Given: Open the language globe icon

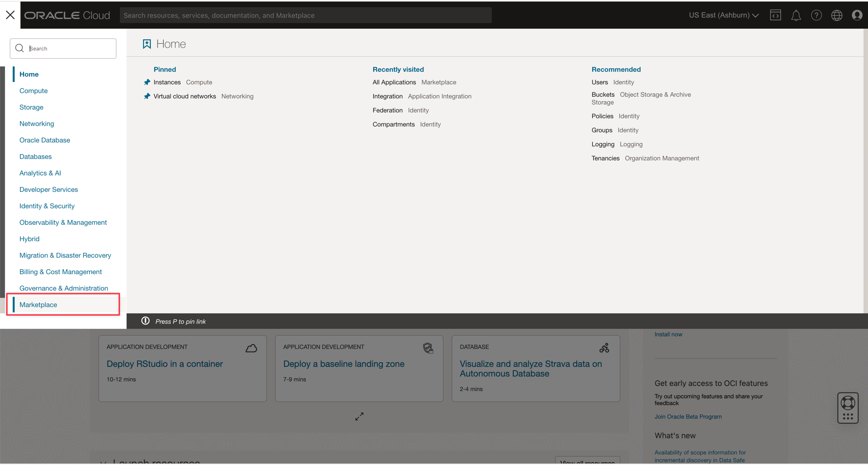Looking at the screenshot, I should [x=836, y=15].
